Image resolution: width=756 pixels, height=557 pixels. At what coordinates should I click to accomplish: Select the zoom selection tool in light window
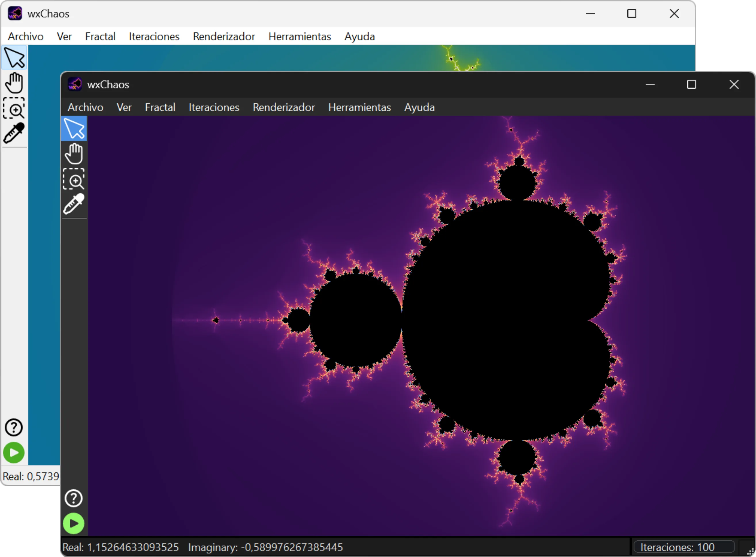click(x=14, y=108)
